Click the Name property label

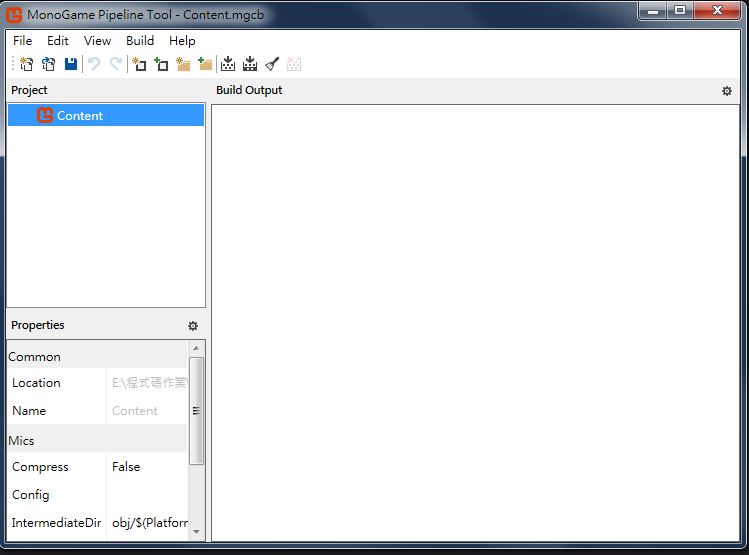(29, 411)
